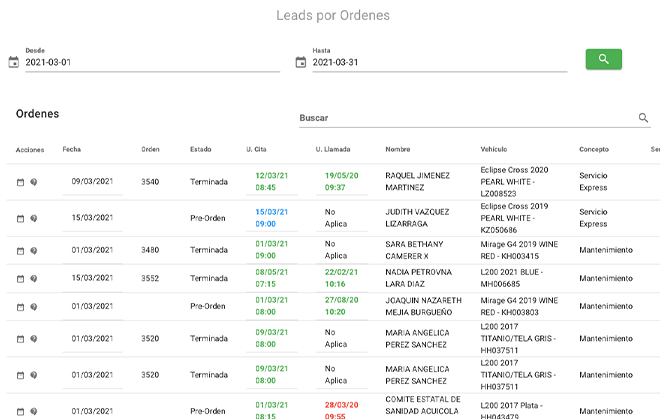This screenshot has height=419, width=660.
Task: Click the name JUDITH VAZQUEZ LIZARRAGA
Action: [x=417, y=218]
